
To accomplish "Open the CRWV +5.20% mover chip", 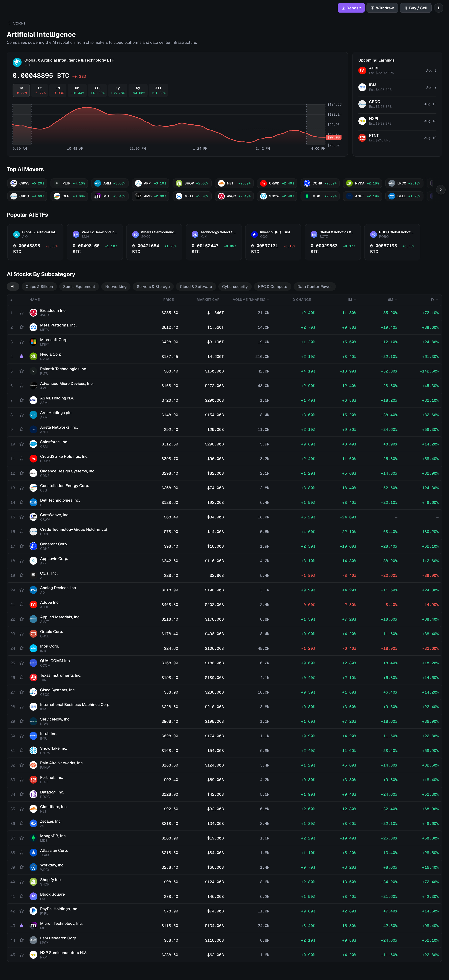I will point(27,183).
